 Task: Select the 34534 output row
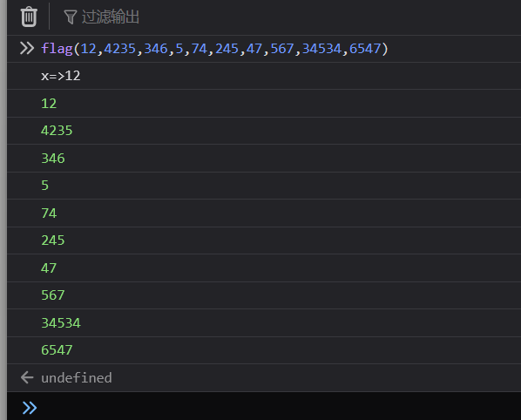[264, 322]
